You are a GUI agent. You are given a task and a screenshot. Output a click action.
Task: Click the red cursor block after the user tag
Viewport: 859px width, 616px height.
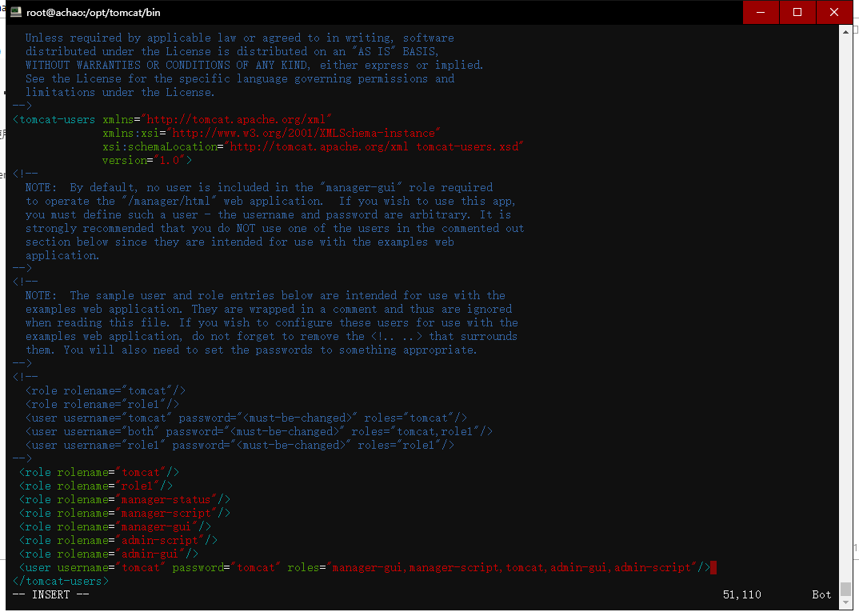coord(713,568)
